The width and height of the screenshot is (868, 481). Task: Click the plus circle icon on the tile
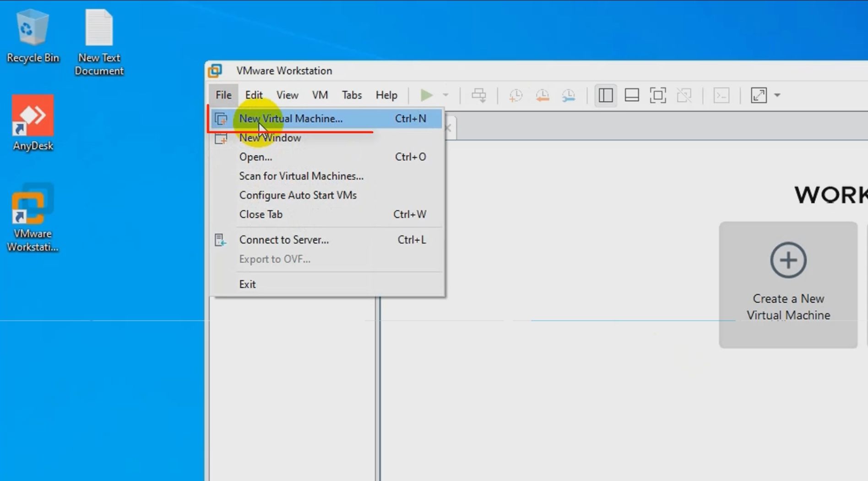point(788,260)
